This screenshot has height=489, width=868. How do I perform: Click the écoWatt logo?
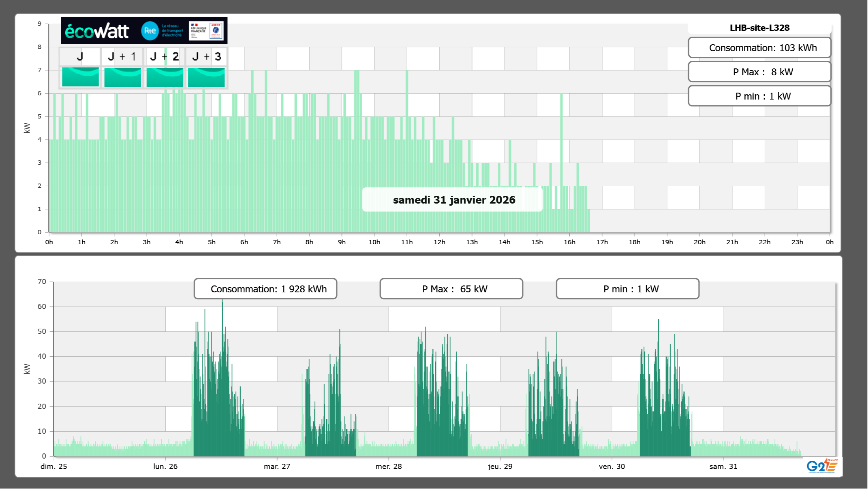pyautogui.click(x=97, y=31)
